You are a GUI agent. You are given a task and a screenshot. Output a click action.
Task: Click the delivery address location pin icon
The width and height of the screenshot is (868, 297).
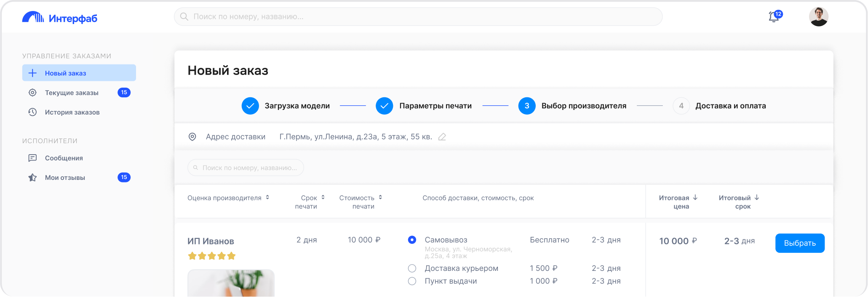pyautogui.click(x=192, y=136)
